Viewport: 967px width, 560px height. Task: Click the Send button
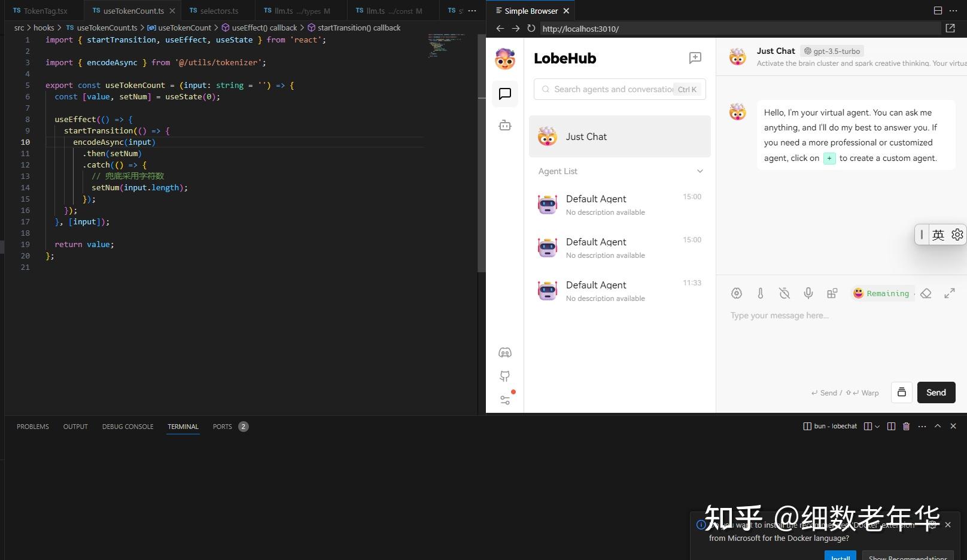coord(936,392)
